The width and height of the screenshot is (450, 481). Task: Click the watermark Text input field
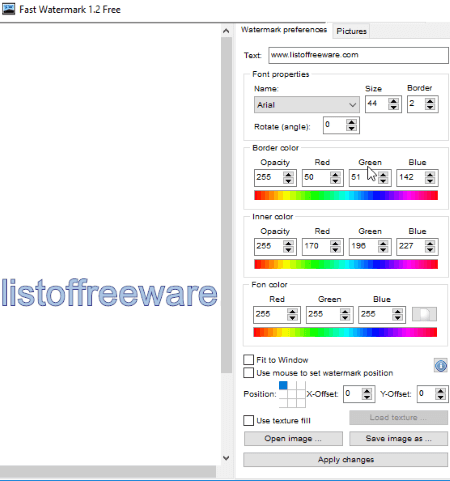[358, 55]
